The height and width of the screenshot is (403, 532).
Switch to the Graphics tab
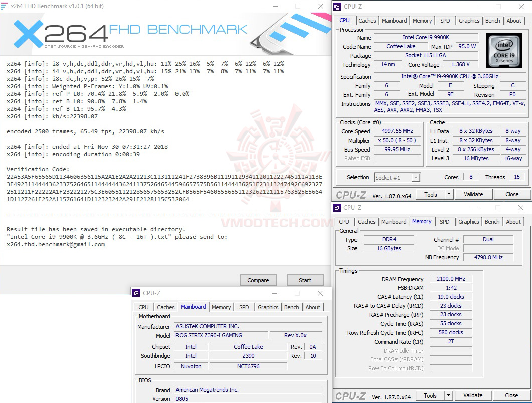coord(469,21)
